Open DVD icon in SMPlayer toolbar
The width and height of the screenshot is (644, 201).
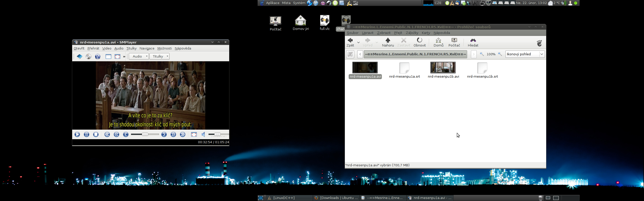89,57
